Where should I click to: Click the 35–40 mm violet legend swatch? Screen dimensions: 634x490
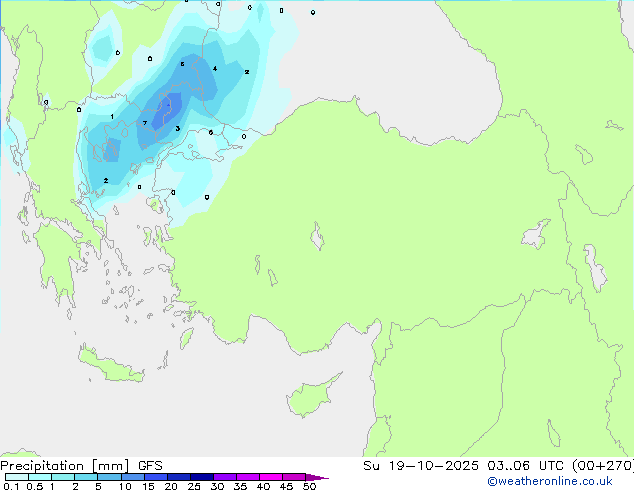click(x=247, y=477)
